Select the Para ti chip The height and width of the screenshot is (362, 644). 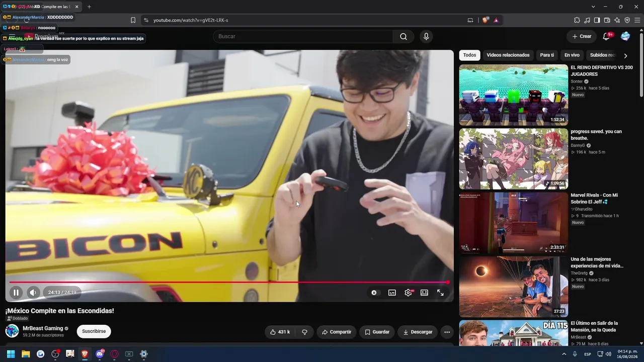[547, 55]
